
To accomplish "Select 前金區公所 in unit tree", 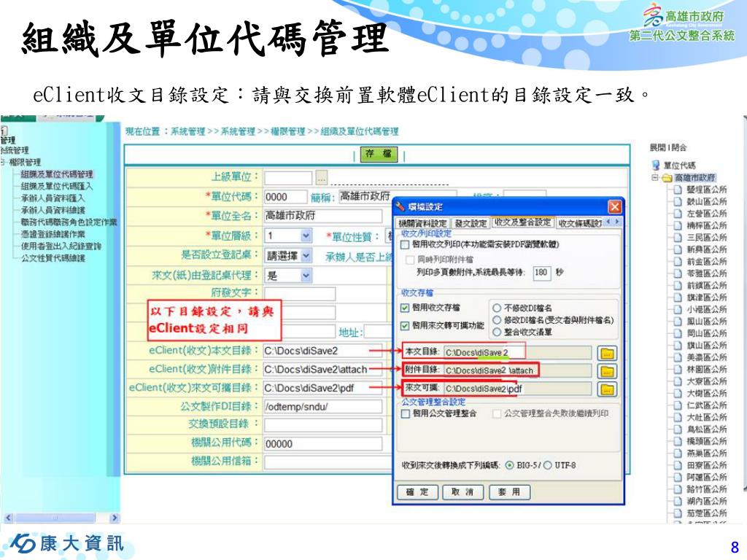I will 706,262.
